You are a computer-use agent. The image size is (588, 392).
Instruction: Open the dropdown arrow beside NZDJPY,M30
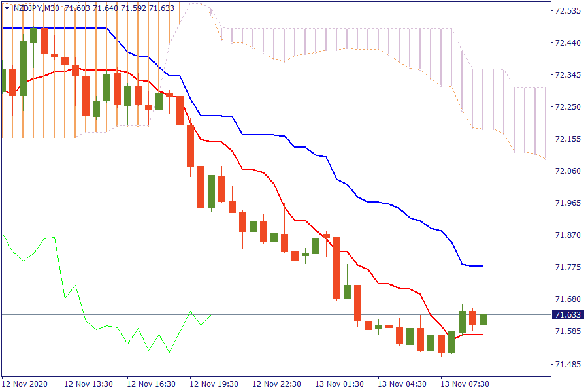tap(7, 8)
